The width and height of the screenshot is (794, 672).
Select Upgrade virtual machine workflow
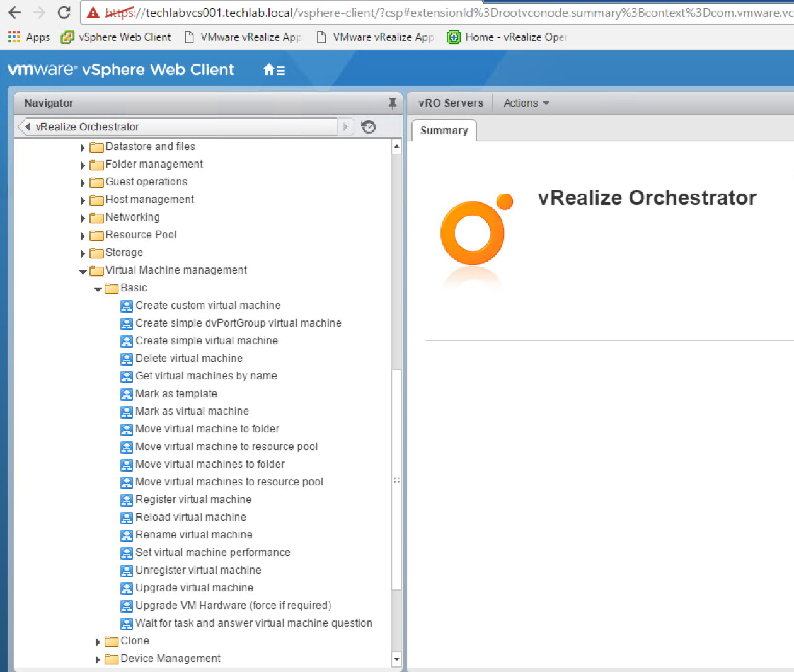[x=194, y=588]
